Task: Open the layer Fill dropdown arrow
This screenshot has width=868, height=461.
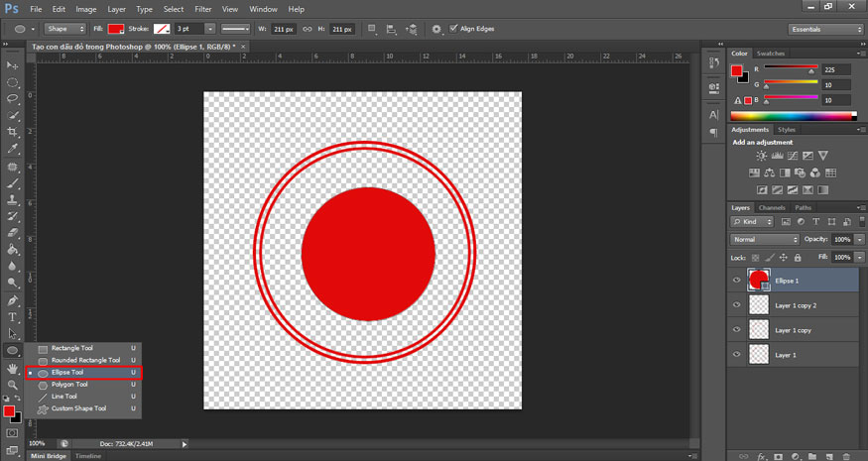Action: pyautogui.click(x=860, y=258)
